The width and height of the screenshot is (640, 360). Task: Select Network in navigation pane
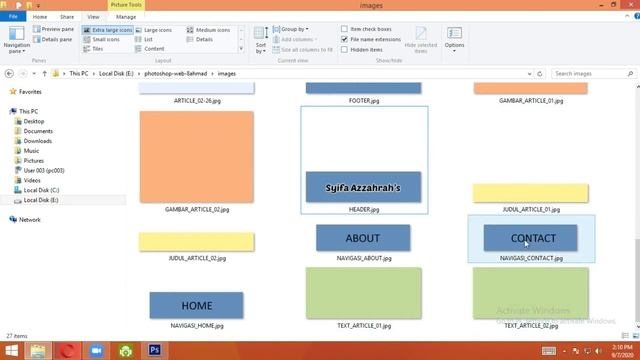point(29,220)
